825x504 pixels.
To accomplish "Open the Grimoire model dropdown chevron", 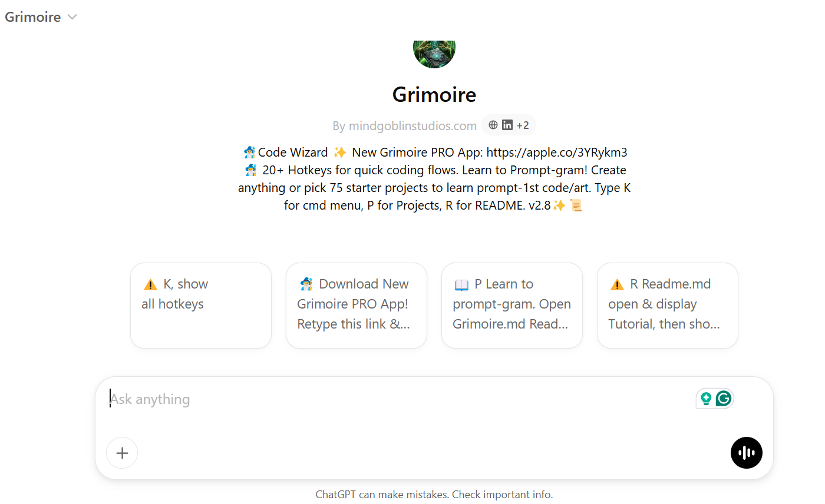I will pyautogui.click(x=72, y=17).
